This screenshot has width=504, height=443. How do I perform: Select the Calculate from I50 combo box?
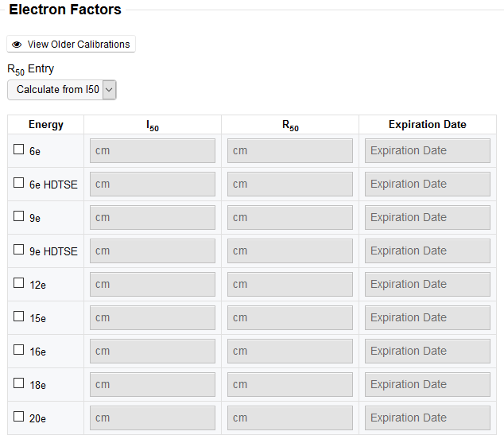coord(62,90)
